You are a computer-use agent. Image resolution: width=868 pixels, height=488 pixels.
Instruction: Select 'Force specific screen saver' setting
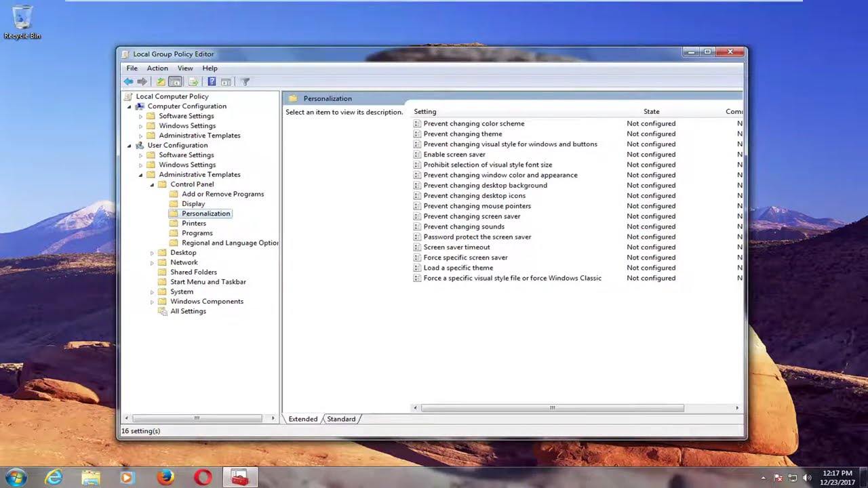pyautogui.click(x=465, y=258)
